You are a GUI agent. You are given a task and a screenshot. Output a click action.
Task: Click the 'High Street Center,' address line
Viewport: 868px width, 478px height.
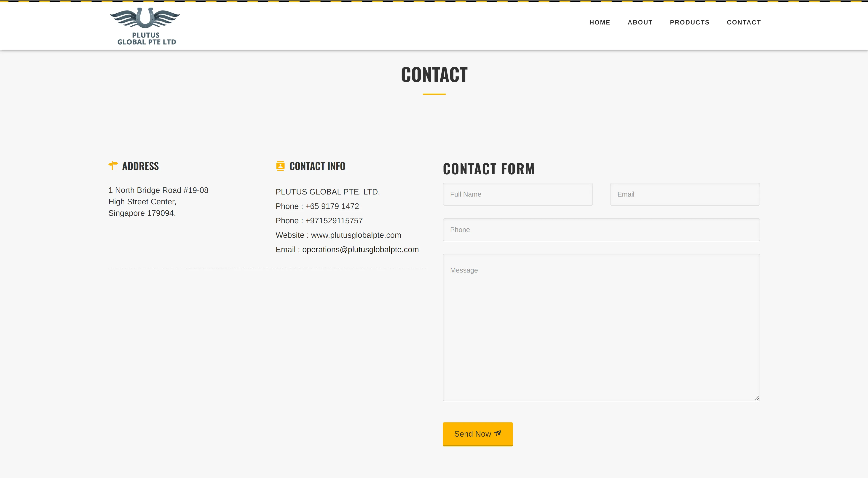click(x=142, y=202)
